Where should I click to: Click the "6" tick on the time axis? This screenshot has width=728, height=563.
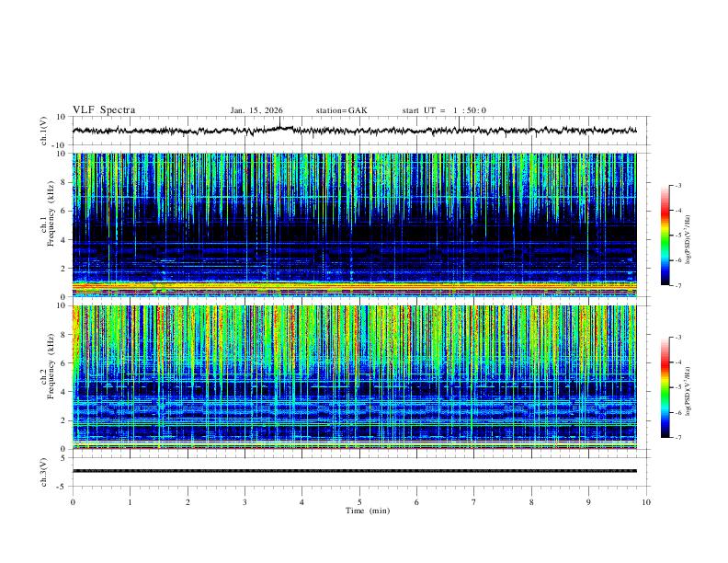click(416, 502)
